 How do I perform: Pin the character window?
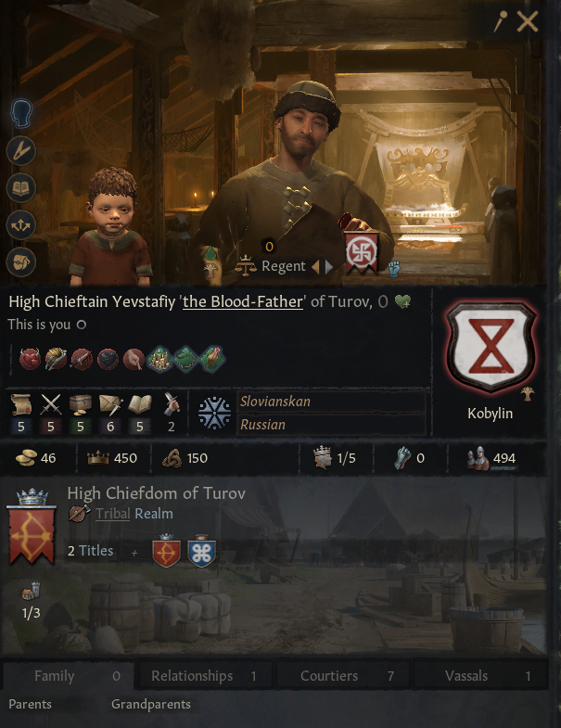click(x=500, y=21)
